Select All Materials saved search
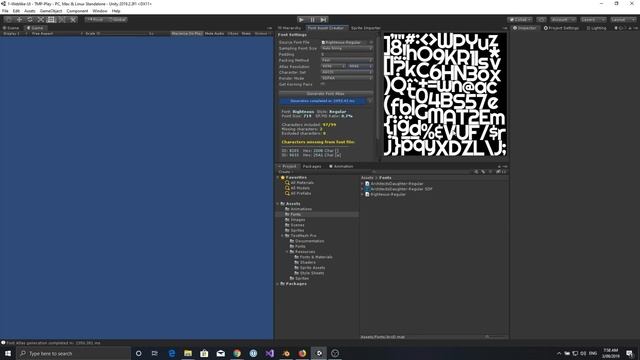The width and height of the screenshot is (640, 360). pos(299,183)
